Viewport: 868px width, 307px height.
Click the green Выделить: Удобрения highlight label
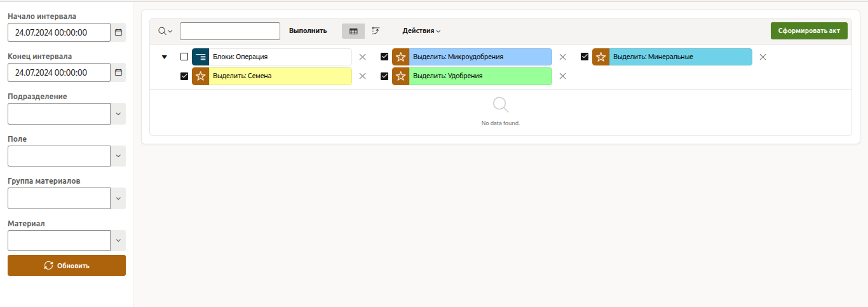[x=480, y=76]
